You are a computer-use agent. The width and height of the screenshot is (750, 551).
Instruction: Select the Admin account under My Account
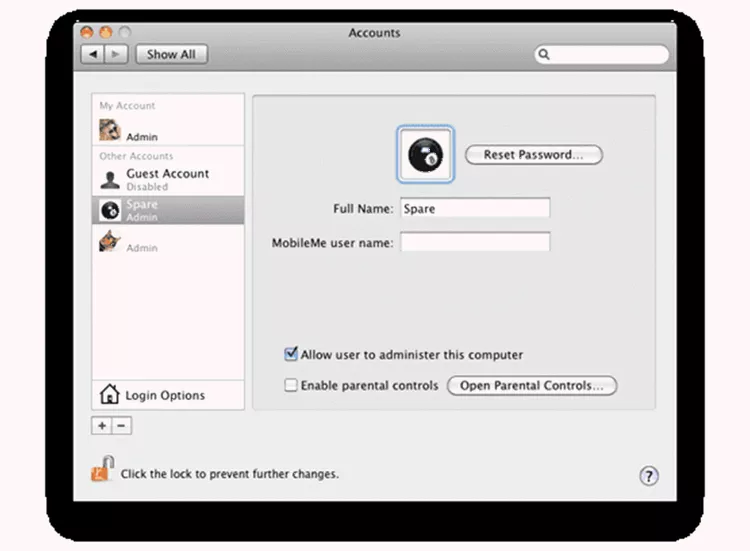click(x=167, y=131)
